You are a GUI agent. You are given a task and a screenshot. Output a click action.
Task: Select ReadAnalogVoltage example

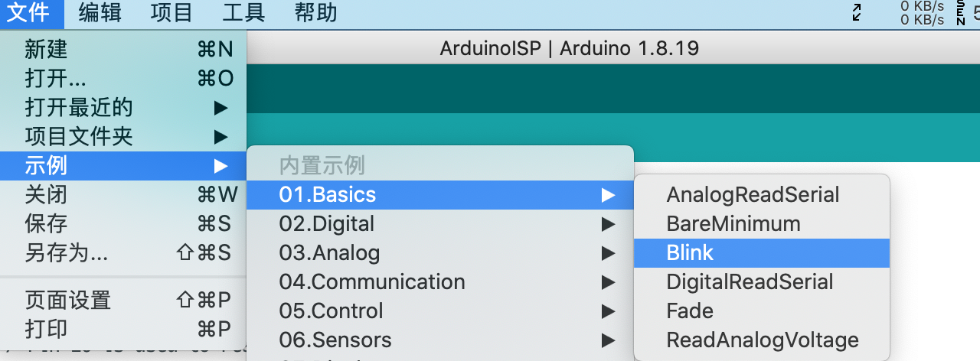(x=762, y=340)
